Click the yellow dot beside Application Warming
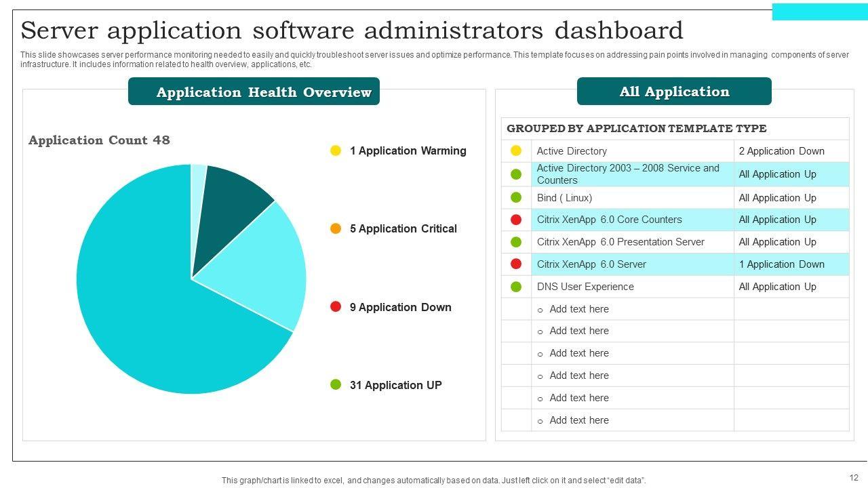 (x=336, y=150)
